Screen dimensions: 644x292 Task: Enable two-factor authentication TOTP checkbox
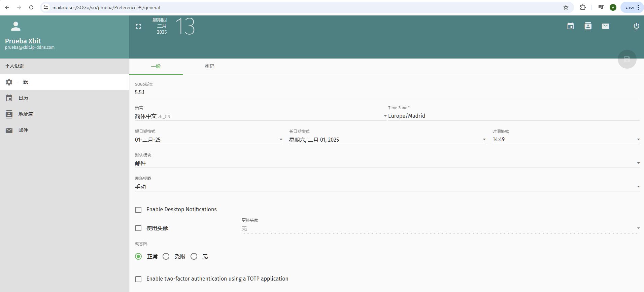138,279
